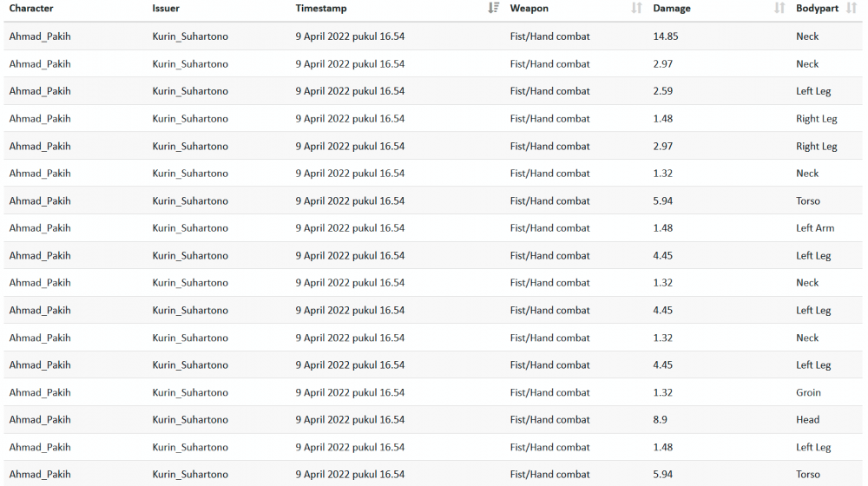Select the Issuer column header
Screen dimensions: 868x486
point(166,9)
